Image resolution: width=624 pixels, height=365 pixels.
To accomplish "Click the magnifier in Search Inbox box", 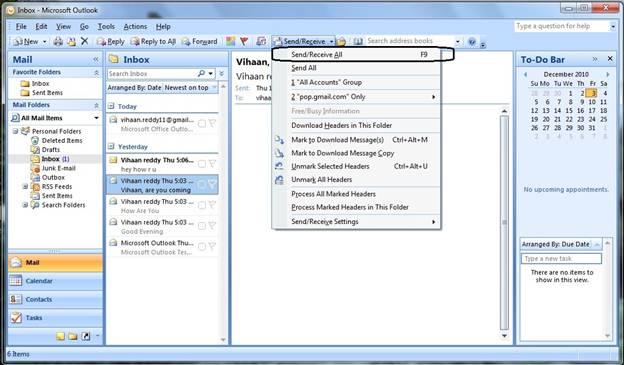I will point(201,74).
